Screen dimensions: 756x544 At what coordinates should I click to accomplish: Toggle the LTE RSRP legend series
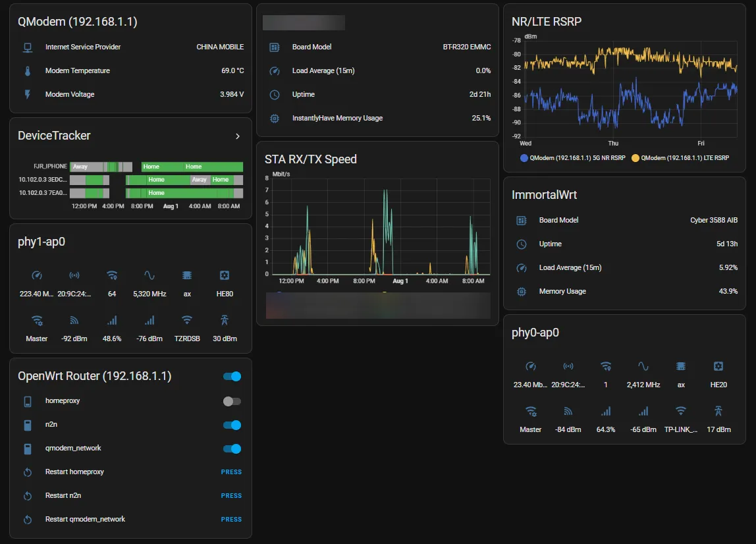coord(680,158)
